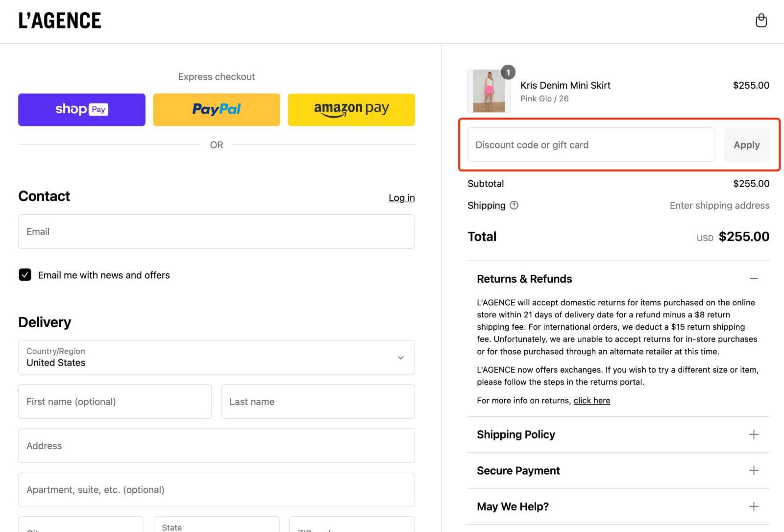Click into the Email field
Viewport: 784px width, 532px height.
coord(217,232)
